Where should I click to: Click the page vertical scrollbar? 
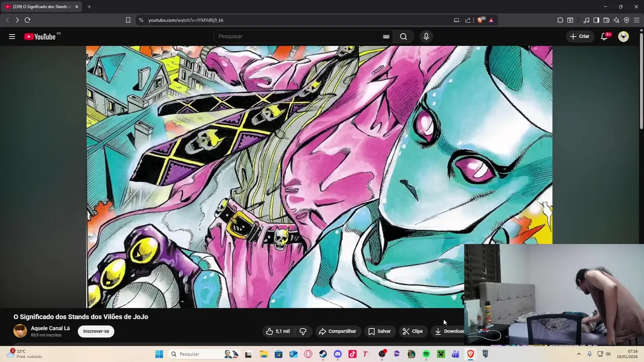tap(641, 80)
